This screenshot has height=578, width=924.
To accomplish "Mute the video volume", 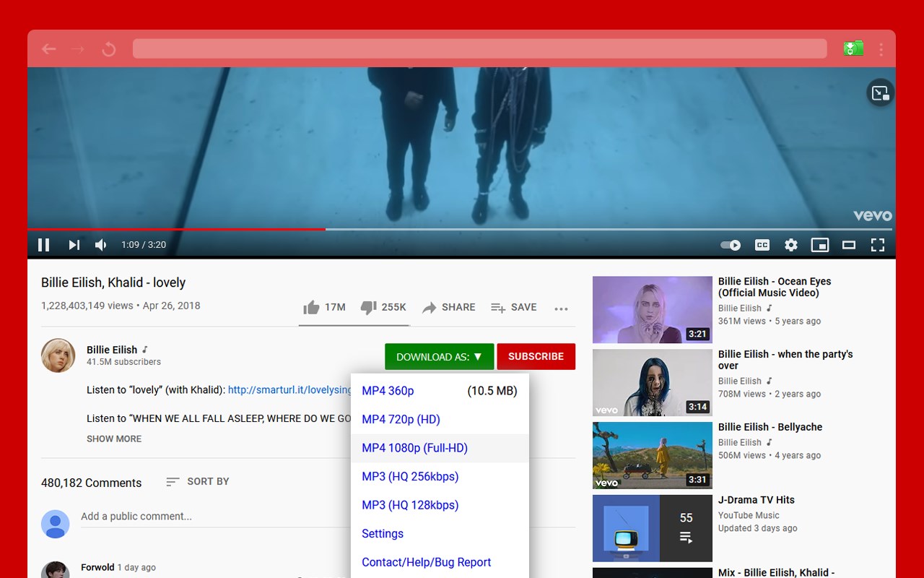I will 101,245.
